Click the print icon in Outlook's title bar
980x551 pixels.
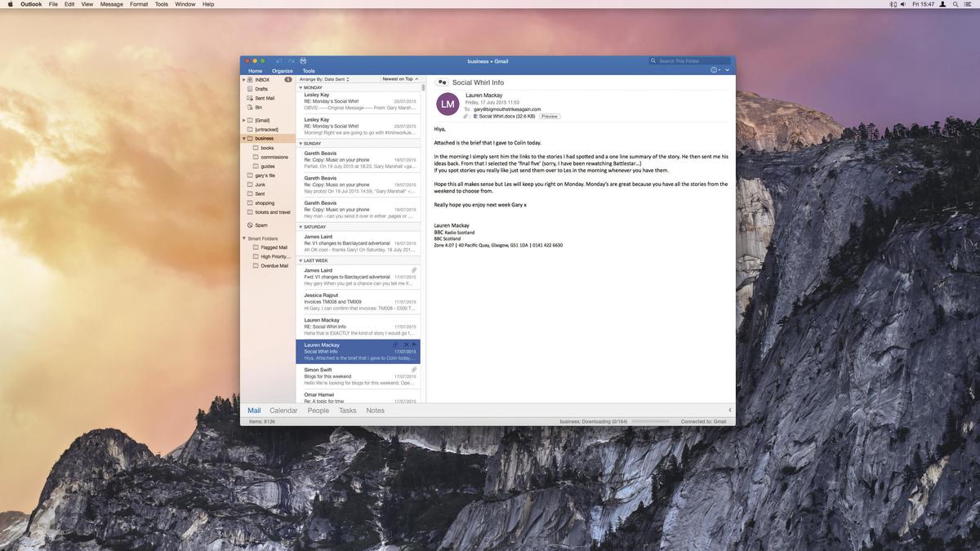tap(303, 61)
